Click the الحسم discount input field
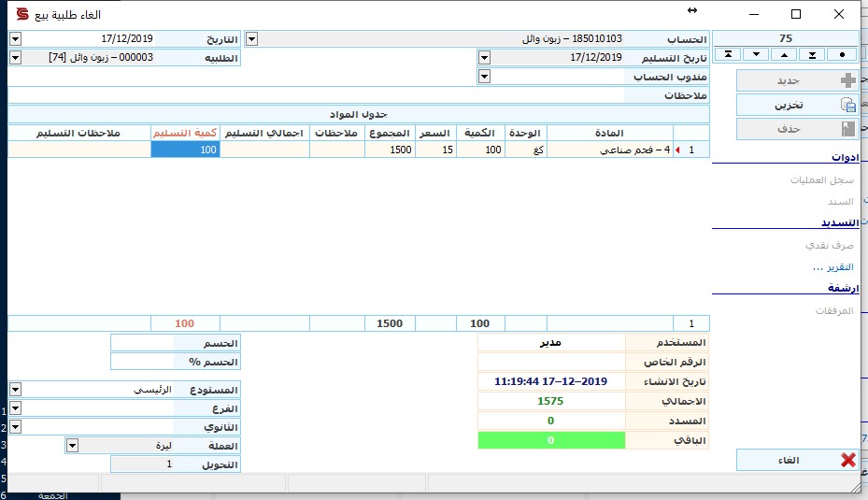 pos(142,343)
